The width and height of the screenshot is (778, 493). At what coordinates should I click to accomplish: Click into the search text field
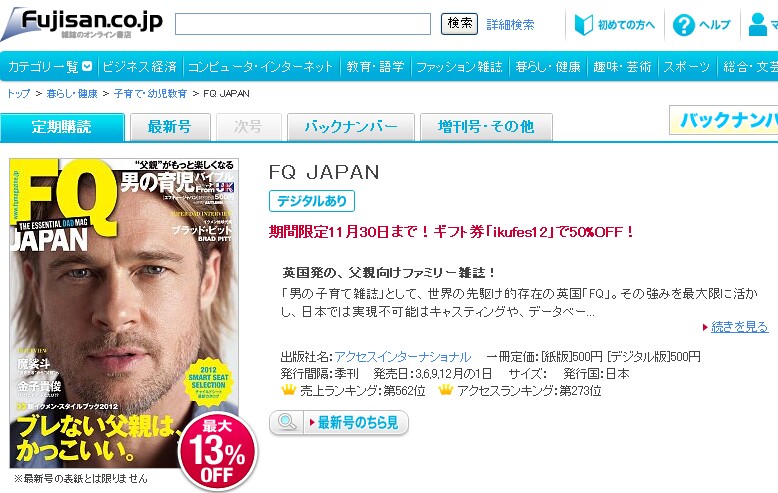[x=303, y=24]
